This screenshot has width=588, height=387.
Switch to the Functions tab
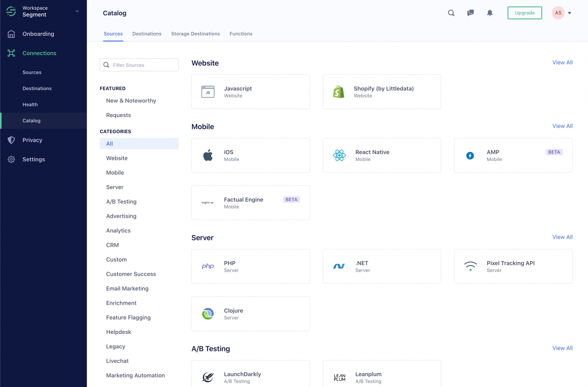[241, 34]
